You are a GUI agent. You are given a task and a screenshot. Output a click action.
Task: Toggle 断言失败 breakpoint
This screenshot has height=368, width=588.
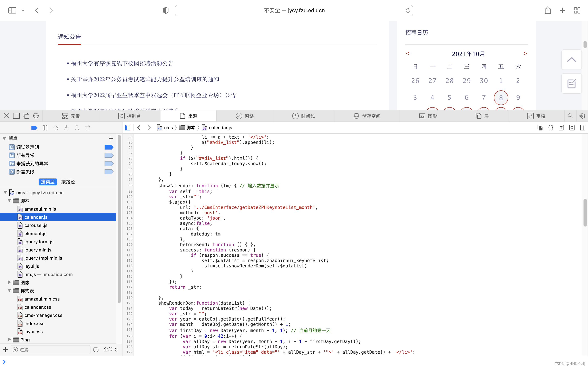click(109, 172)
